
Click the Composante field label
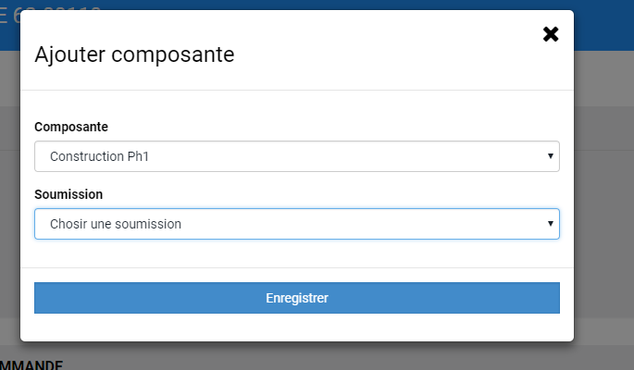[71, 127]
